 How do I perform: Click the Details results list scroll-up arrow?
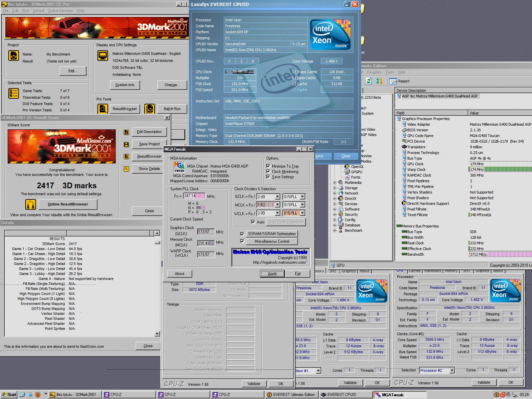pos(157,233)
